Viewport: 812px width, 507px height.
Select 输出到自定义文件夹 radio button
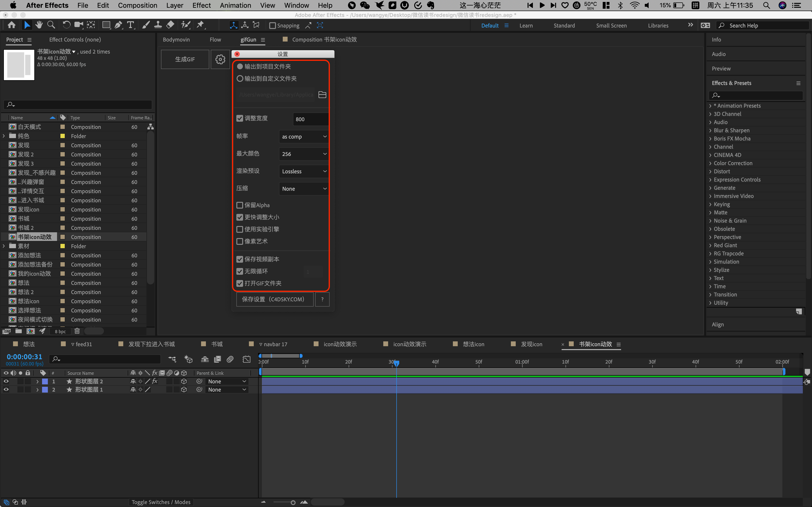click(240, 78)
